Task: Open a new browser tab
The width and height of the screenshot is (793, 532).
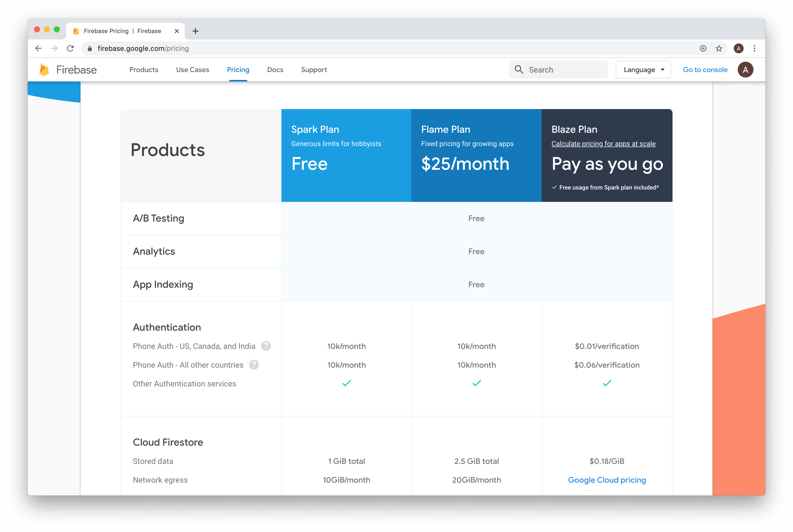Action: (x=196, y=31)
